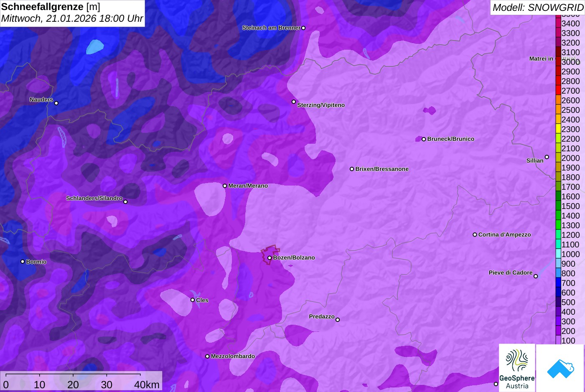This screenshot has height=392, width=585.
Task: Click the yellow legend swatch beside 2300
Action: [x=558, y=129]
